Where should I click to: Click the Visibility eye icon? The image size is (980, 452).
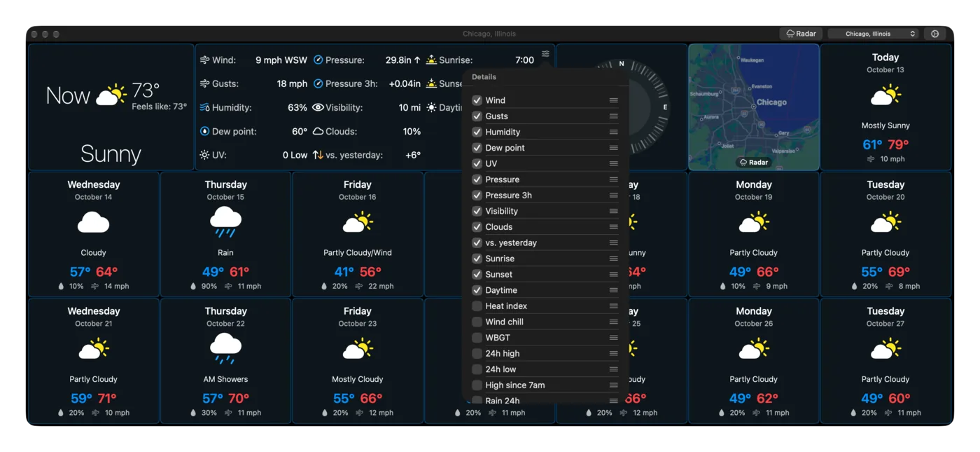point(318,107)
